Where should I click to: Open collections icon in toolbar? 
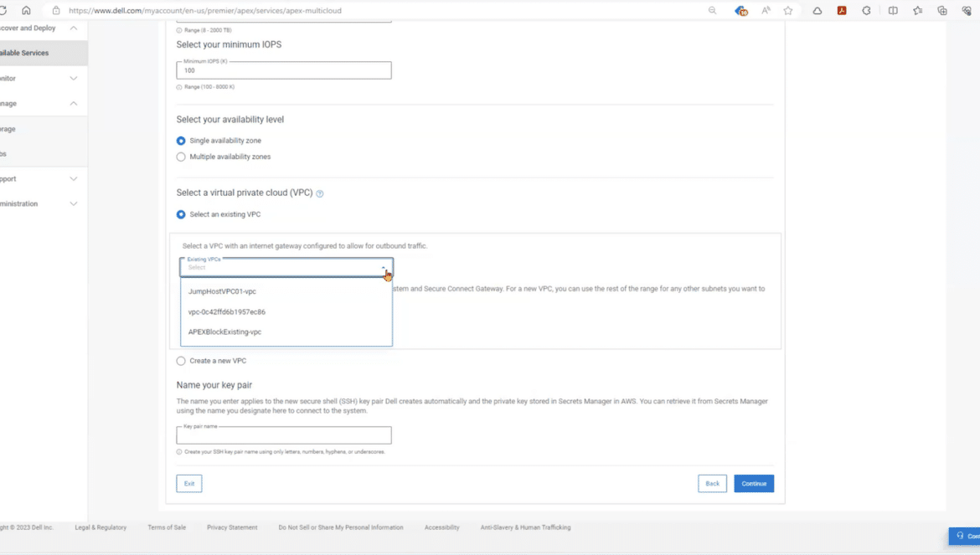click(x=942, y=11)
